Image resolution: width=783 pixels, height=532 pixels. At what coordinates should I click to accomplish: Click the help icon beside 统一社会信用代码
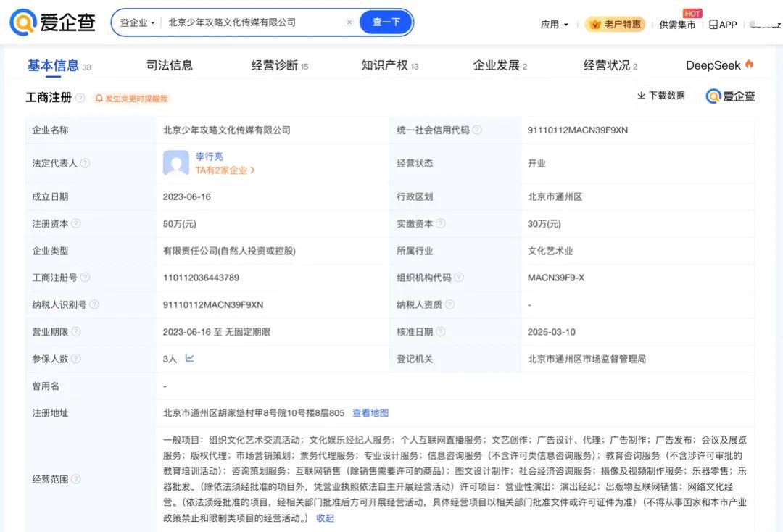[x=477, y=130]
